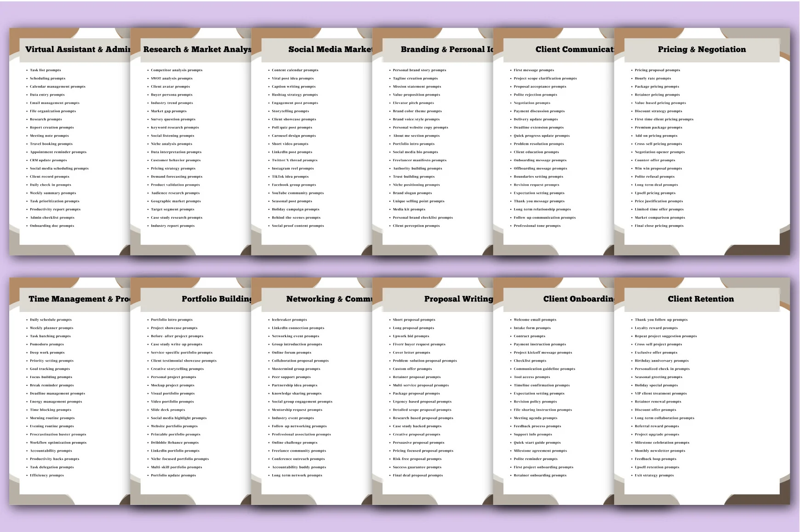Click "Slide deck prompts" bullet
This screenshot has height=532, width=800.
(x=168, y=410)
